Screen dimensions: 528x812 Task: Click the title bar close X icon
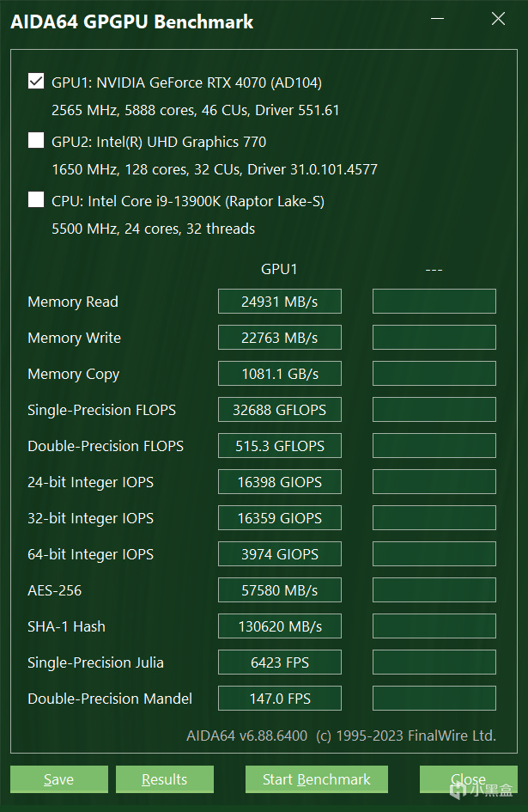(498, 19)
